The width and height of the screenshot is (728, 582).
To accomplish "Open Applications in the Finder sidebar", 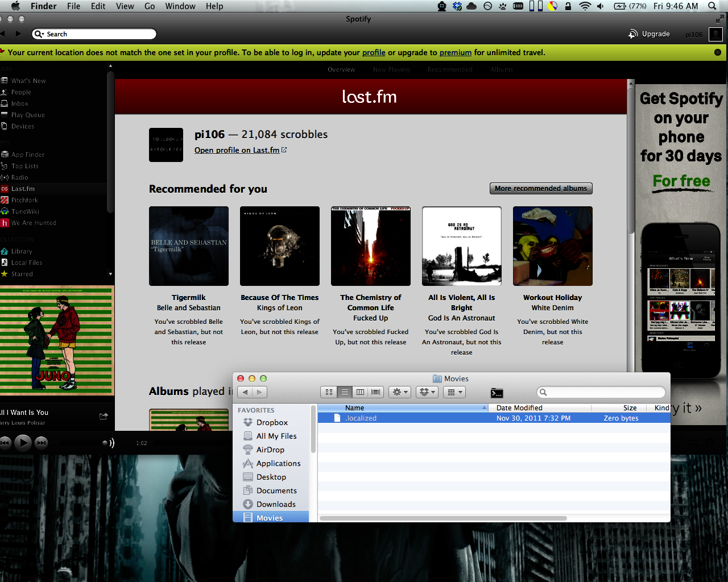I will click(x=278, y=463).
